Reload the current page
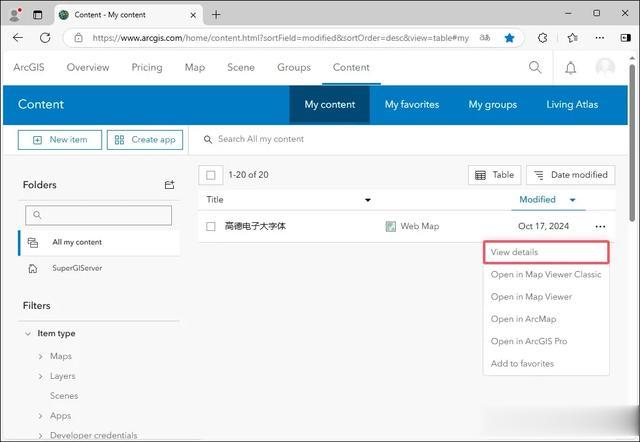 point(45,38)
